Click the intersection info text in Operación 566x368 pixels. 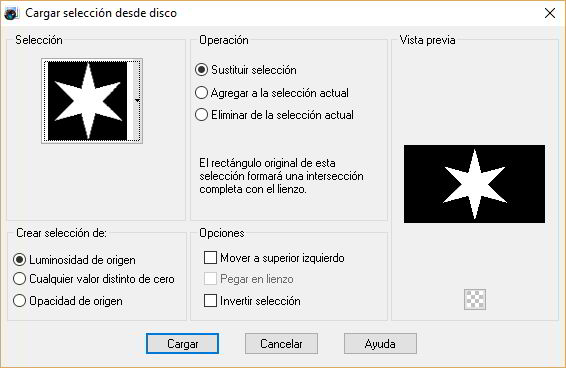(281, 176)
